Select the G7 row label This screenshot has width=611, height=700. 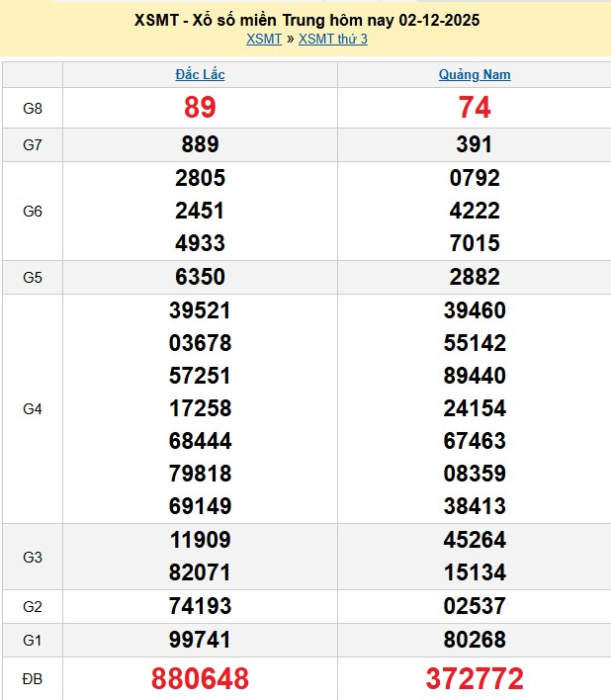pyautogui.click(x=33, y=144)
